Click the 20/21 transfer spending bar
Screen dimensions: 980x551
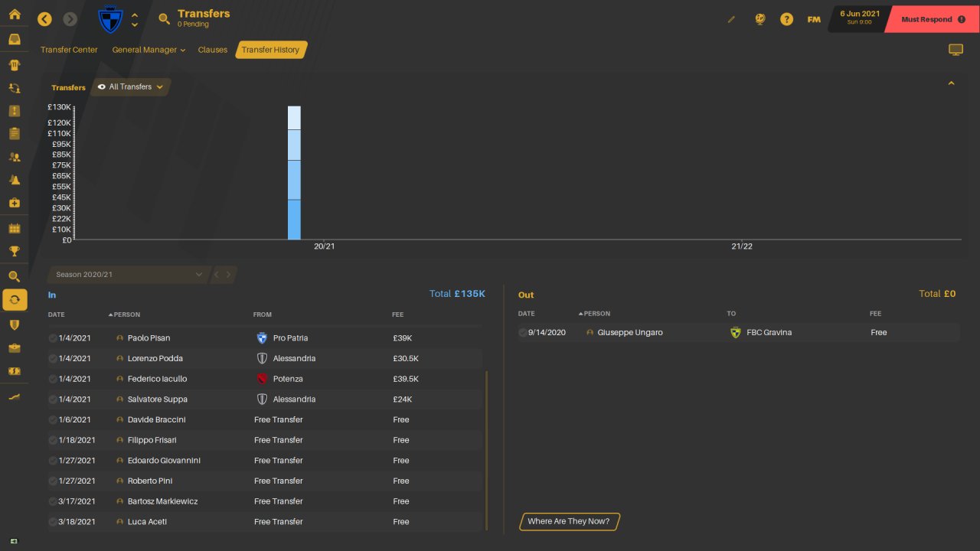pos(294,173)
